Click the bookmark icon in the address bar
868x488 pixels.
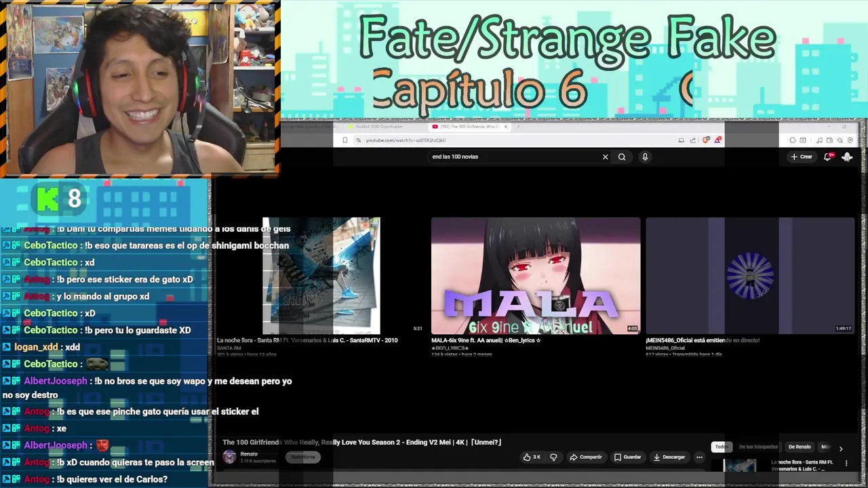345,140
